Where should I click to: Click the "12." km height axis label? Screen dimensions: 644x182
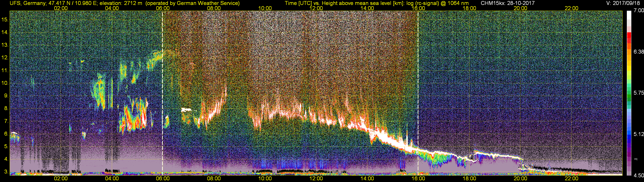[x=5, y=58]
